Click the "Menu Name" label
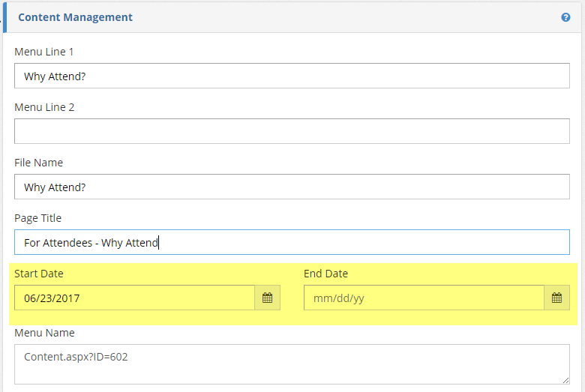The height and width of the screenshot is (392, 585). tap(44, 332)
